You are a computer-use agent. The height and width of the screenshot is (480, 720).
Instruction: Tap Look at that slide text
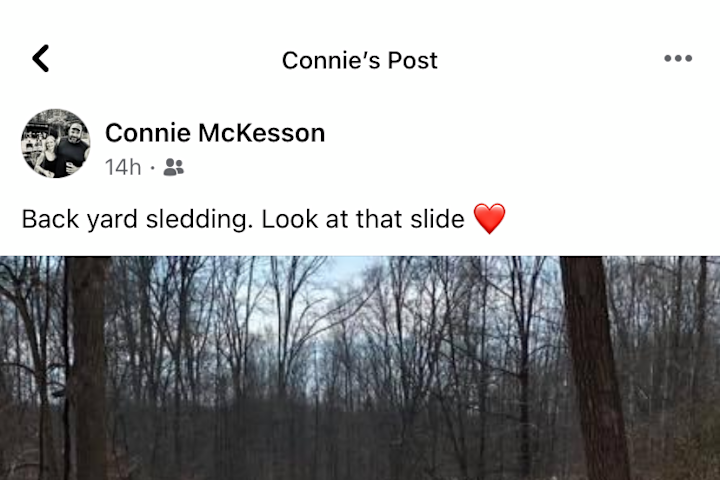[x=363, y=219]
